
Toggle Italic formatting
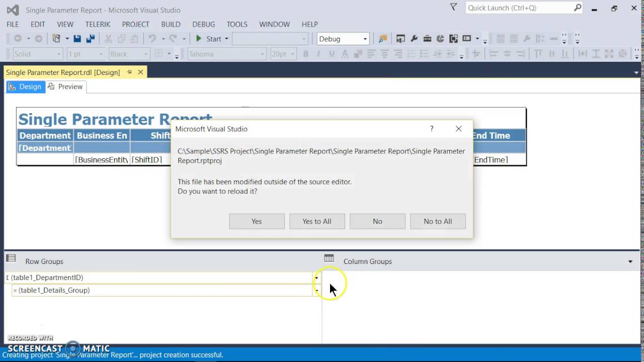click(x=318, y=54)
